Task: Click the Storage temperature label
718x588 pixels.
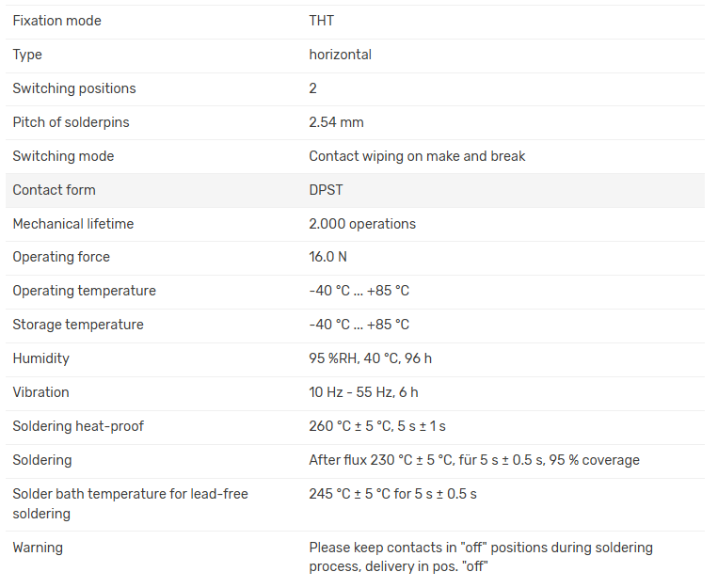Action: pyautogui.click(x=78, y=325)
